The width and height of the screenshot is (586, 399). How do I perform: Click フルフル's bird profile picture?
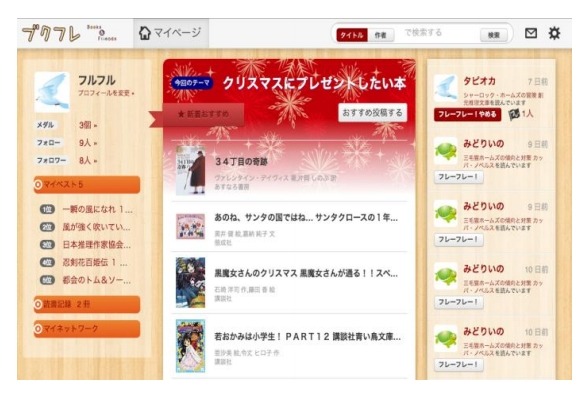pyautogui.click(x=52, y=92)
